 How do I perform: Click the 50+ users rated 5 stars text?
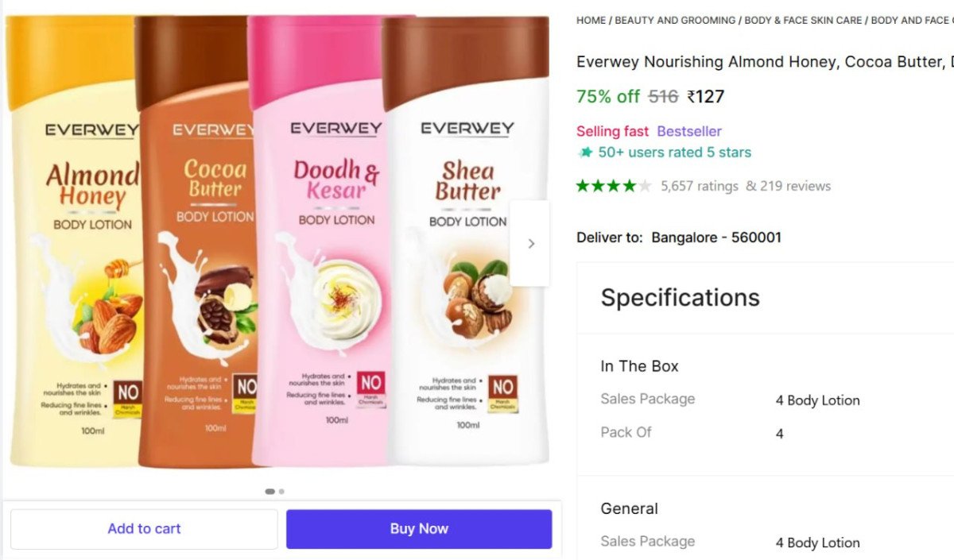click(674, 153)
